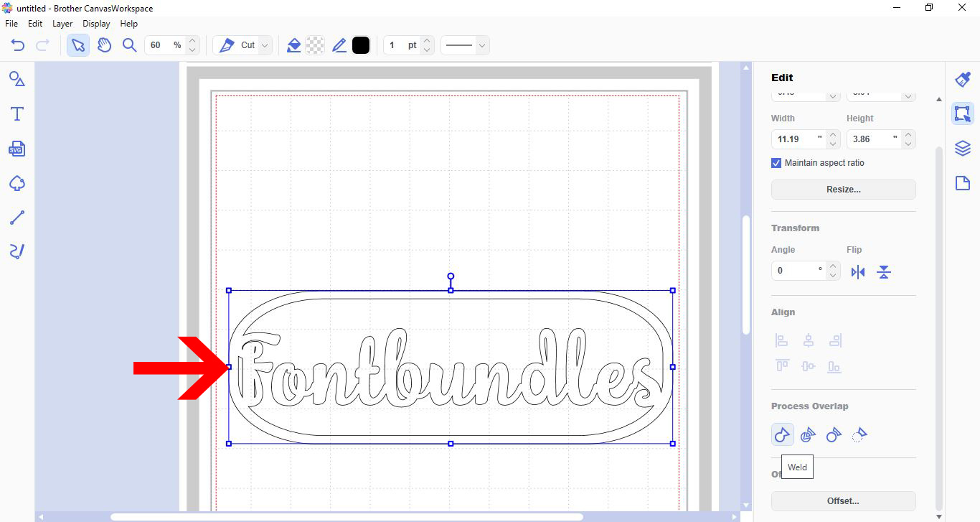Align objects to the bottom edge

834,366
